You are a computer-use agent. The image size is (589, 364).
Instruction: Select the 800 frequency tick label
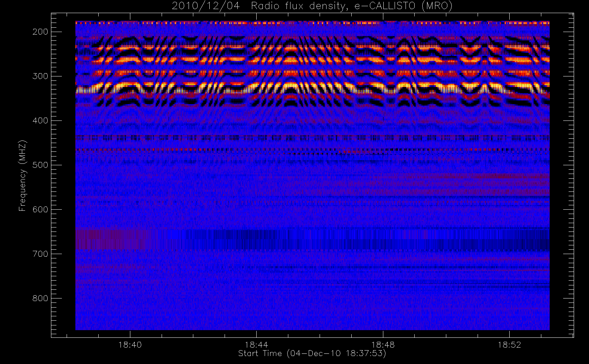(x=40, y=298)
